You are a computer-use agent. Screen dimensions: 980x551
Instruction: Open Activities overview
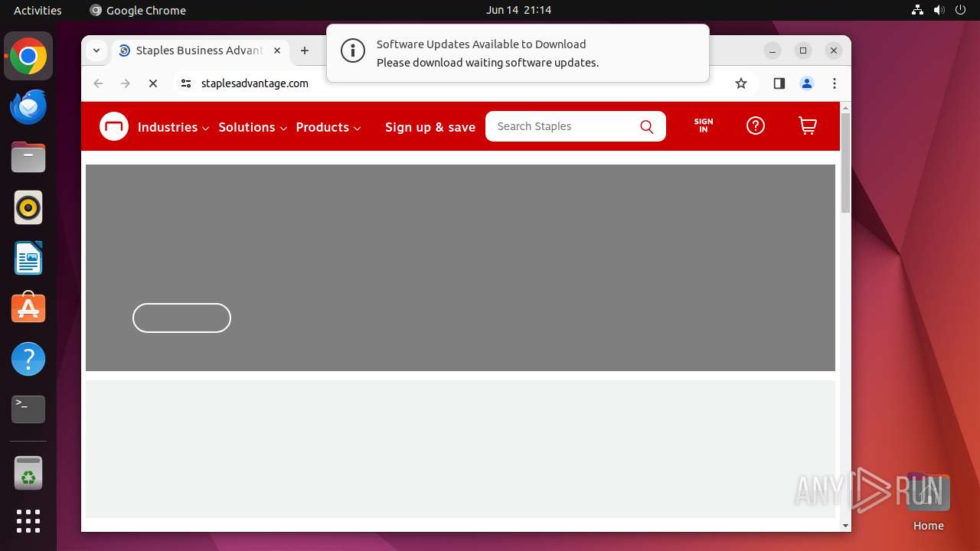[38, 10]
